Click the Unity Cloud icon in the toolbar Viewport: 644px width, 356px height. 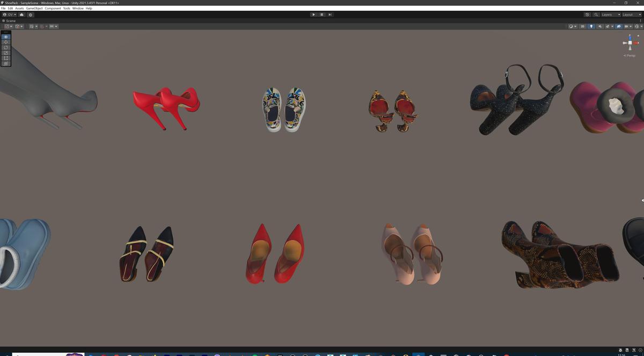21,14
